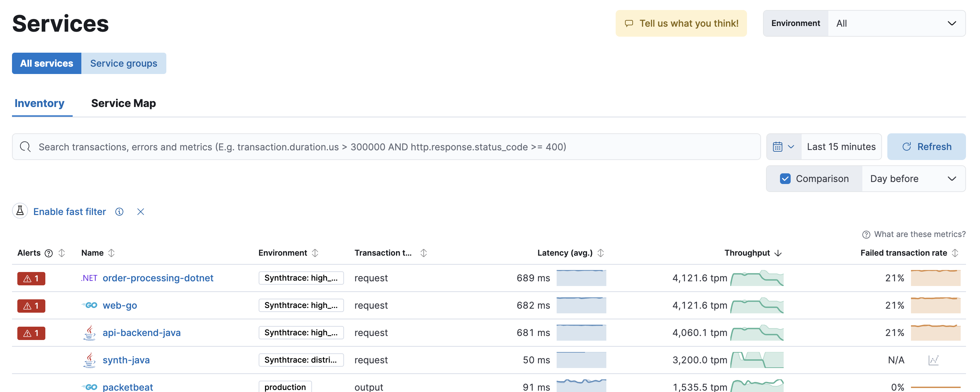Open alert badge for api-backend-java

[x=31, y=333]
